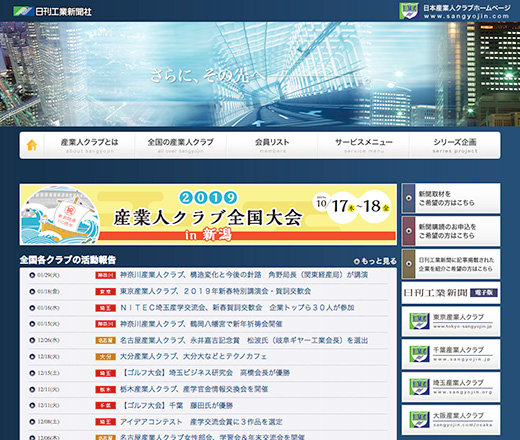Open 神奈川産業人クラブ、構造変化と今後の針路 article
This screenshot has height=440, width=520.
tap(244, 275)
